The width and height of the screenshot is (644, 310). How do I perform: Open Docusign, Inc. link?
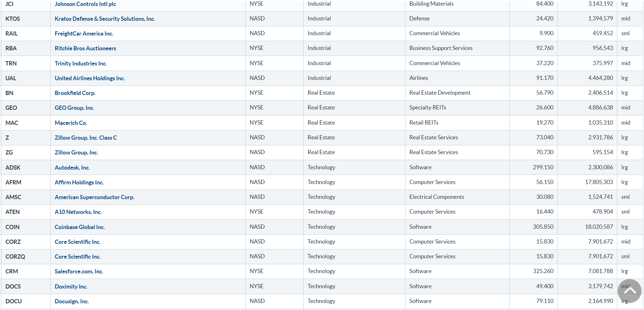(72, 301)
